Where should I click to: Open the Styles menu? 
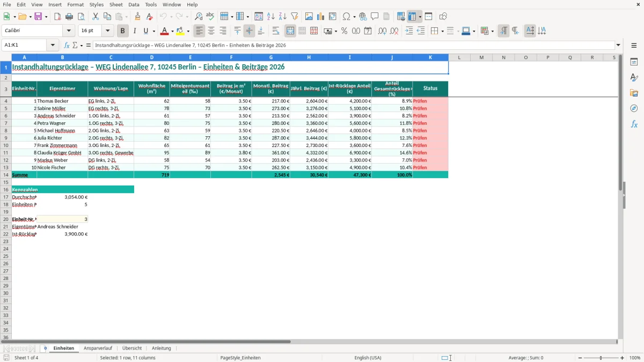pos(97,4)
